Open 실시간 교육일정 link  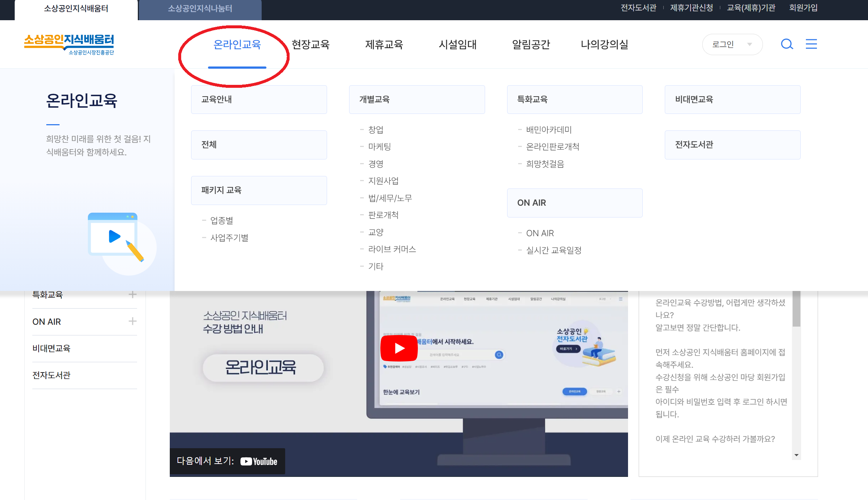(x=553, y=250)
